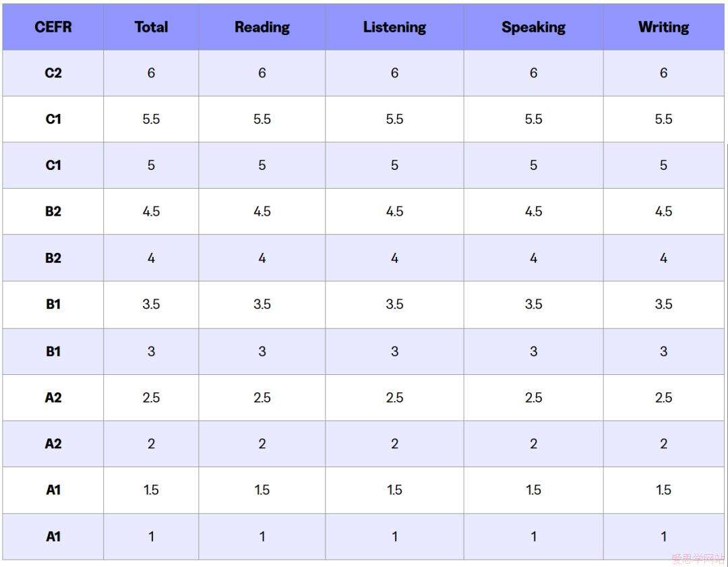Click the Chinese watermark link at bottom right
The height and width of the screenshot is (567, 728).
697,559
